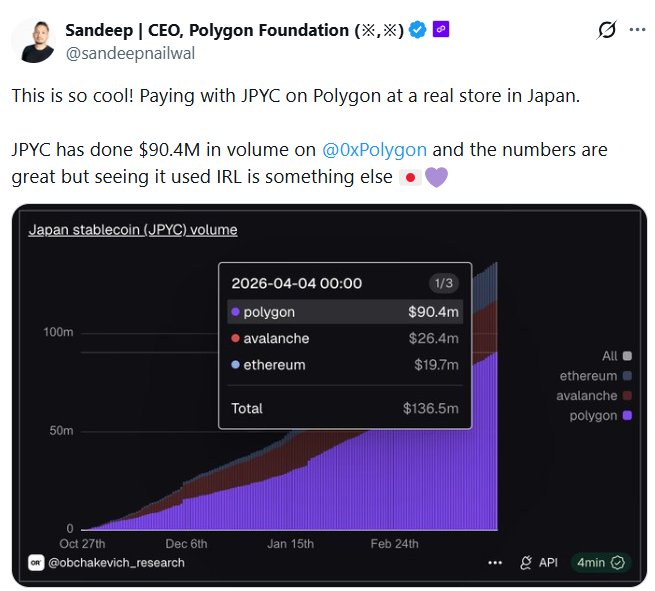Click the chart author logo icon

pyautogui.click(x=37, y=563)
